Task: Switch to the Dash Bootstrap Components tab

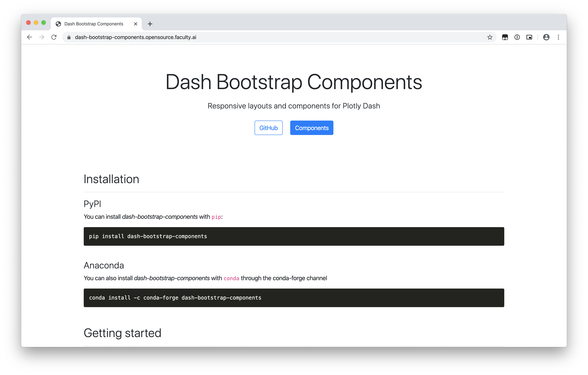Action: pos(94,24)
